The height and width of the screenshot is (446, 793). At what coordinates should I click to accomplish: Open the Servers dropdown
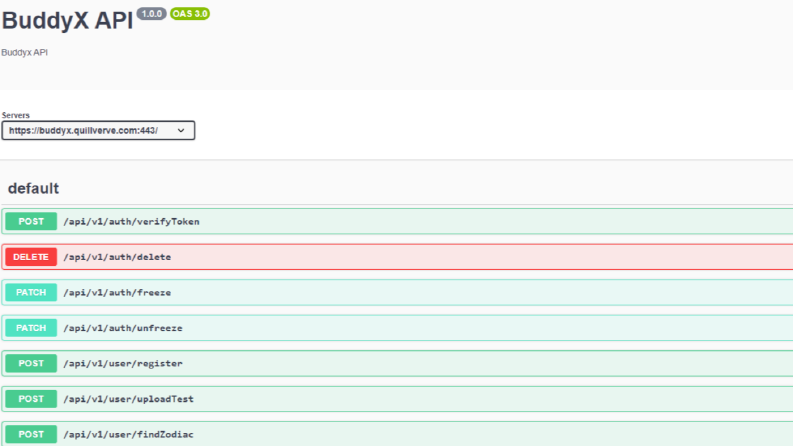coord(98,130)
